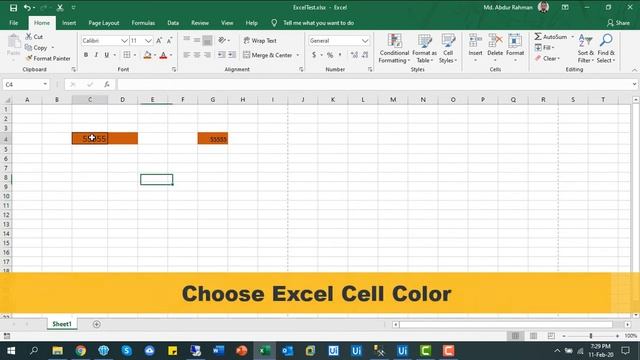Open the Clear menu
Image resolution: width=640 pixels, height=360 pixels.
(547, 58)
